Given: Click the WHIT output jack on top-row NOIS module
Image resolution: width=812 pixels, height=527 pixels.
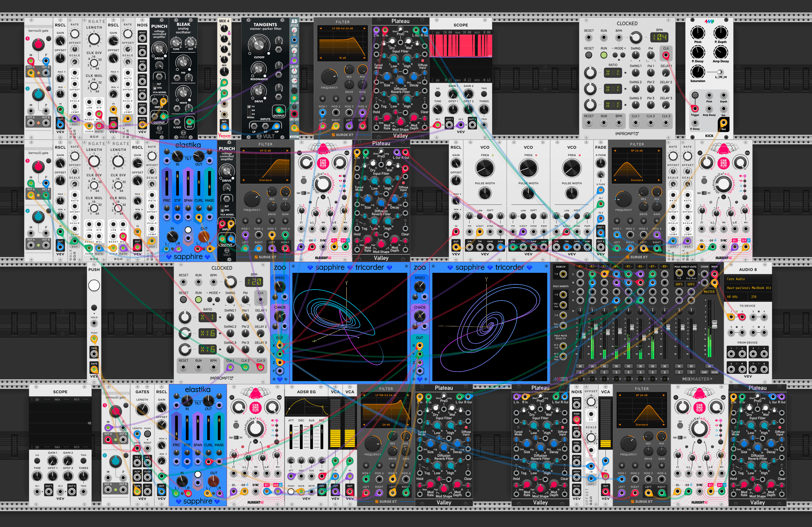Looking at the screenshot, I should pyautogui.click(x=142, y=38).
